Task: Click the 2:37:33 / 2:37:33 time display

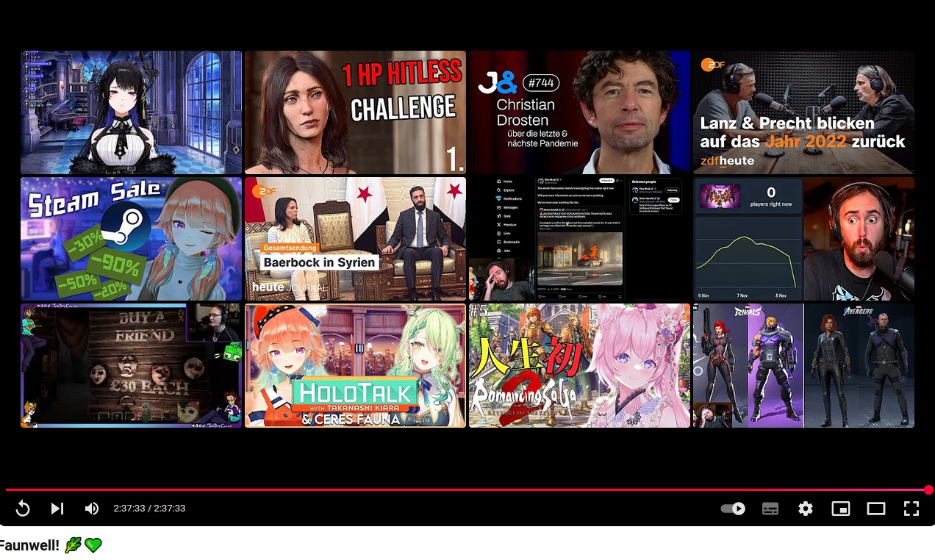Action: pos(149,509)
